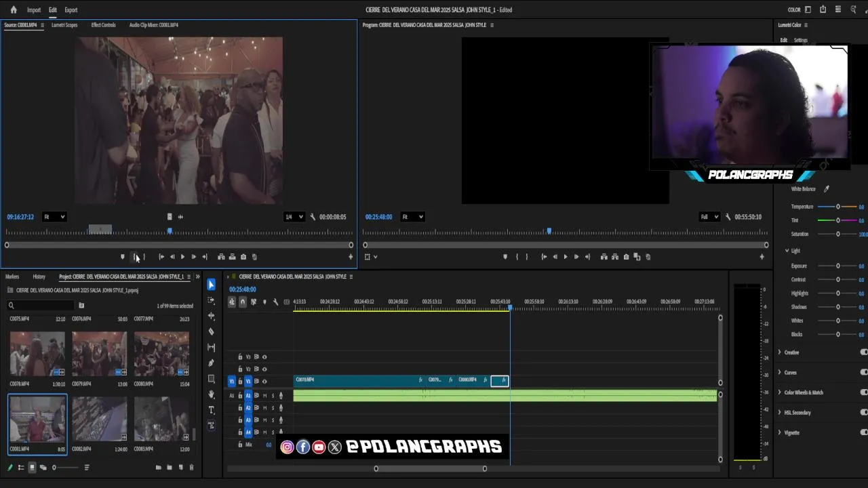868x488 pixels.
Task: Select the Type tool
Action: click(211, 409)
